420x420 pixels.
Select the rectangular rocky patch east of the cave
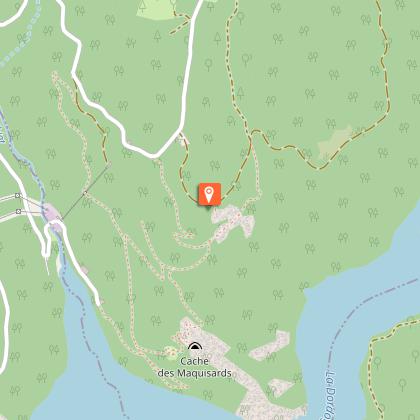tap(270, 345)
